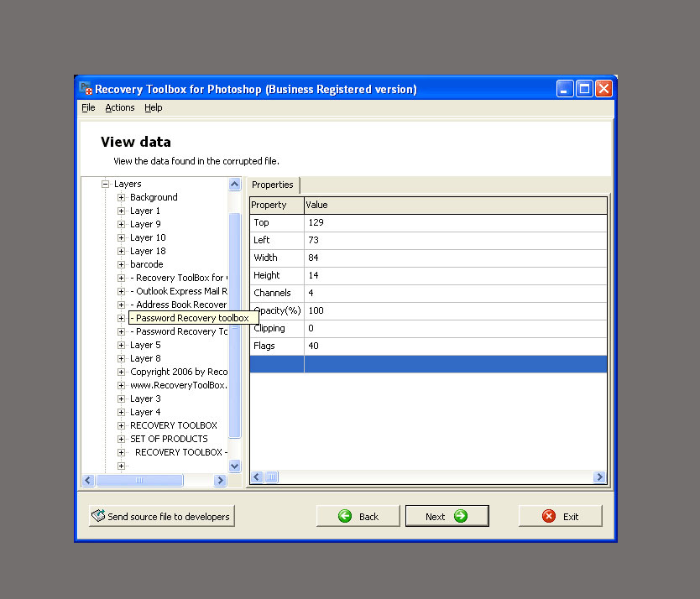Click the Flags value 40 cell
The image size is (700, 599).
click(x=456, y=346)
